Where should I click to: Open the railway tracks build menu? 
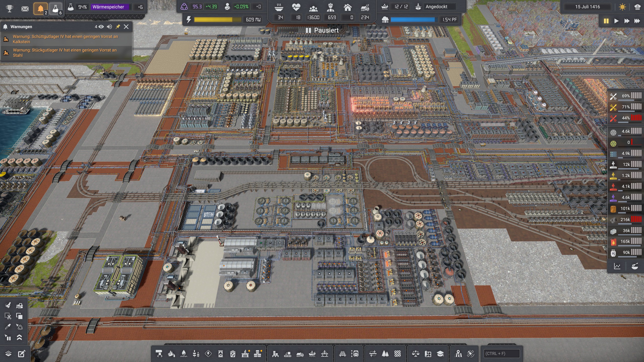pos(342,354)
